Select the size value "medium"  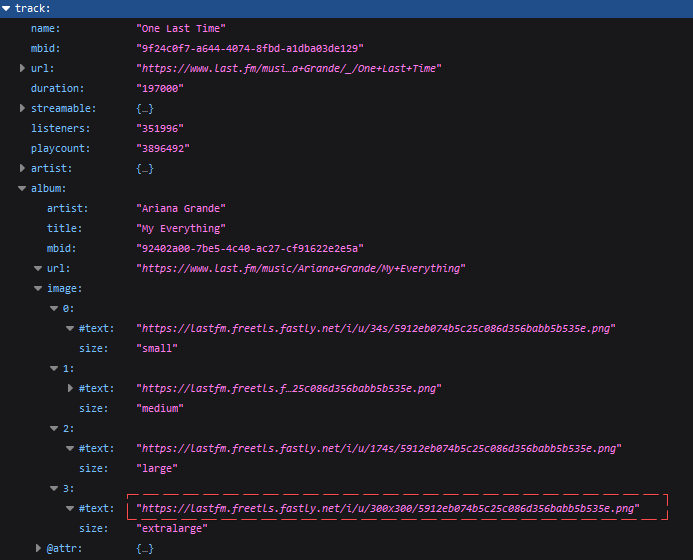tap(160, 408)
